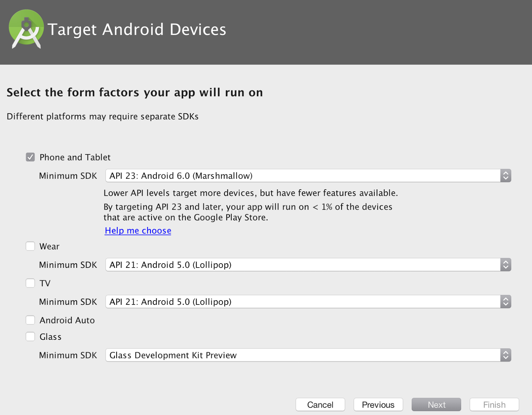Image resolution: width=532 pixels, height=415 pixels.
Task: Click the Phone and Tablet label
Action: click(75, 157)
